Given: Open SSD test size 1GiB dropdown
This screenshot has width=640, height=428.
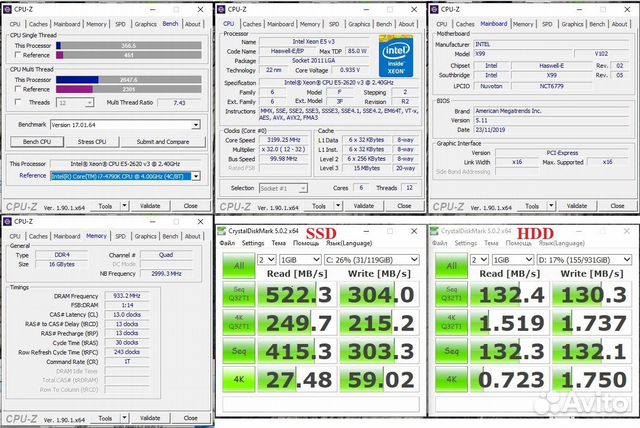Looking at the screenshot, I should pos(300,260).
